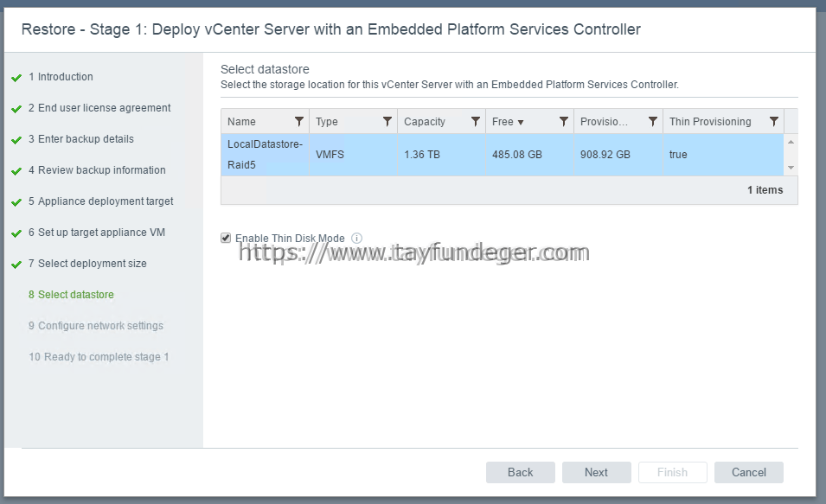Select step 8 Select datastore
The height and width of the screenshot is (504, 826).
point(71,295)
